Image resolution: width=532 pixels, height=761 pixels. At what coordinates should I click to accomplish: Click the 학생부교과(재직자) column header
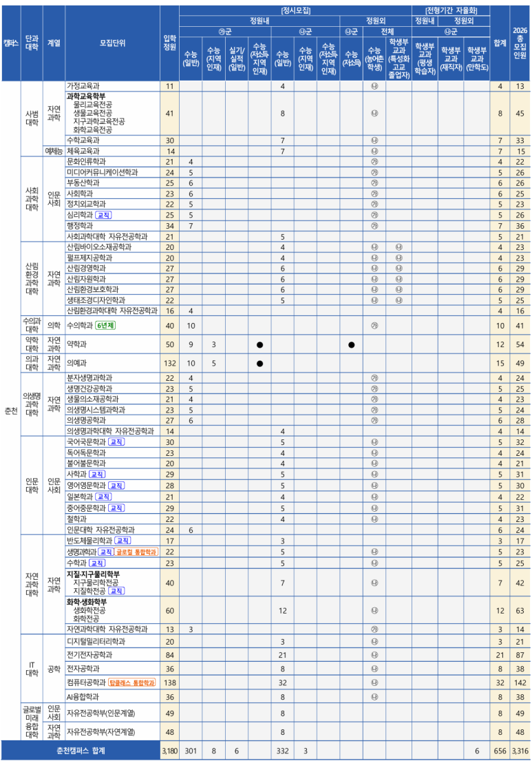(x=451, y=59)
